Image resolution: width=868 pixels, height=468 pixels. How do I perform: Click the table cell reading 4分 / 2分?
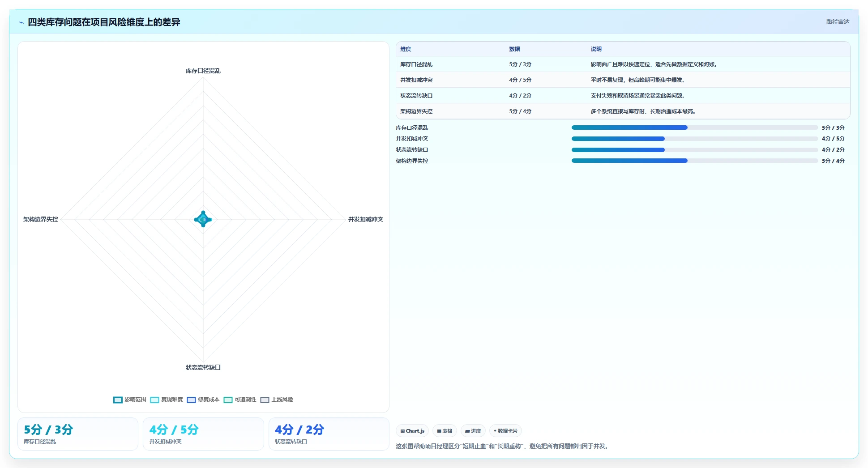pos(520,96)
